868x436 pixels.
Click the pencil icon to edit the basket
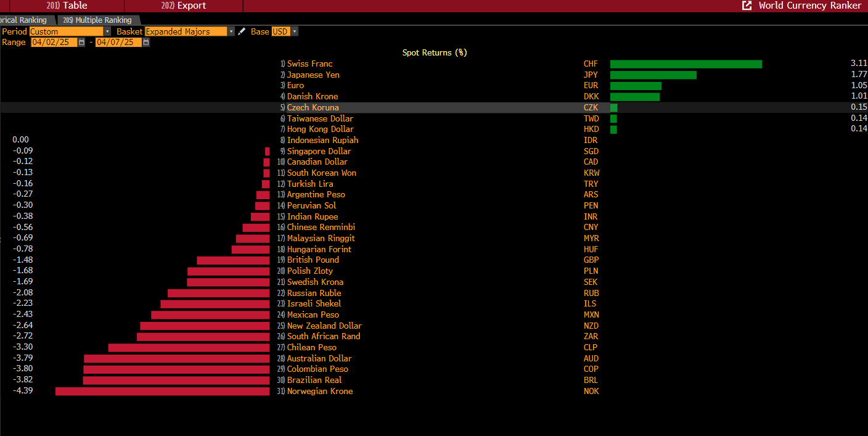click(x=242, y=31)
